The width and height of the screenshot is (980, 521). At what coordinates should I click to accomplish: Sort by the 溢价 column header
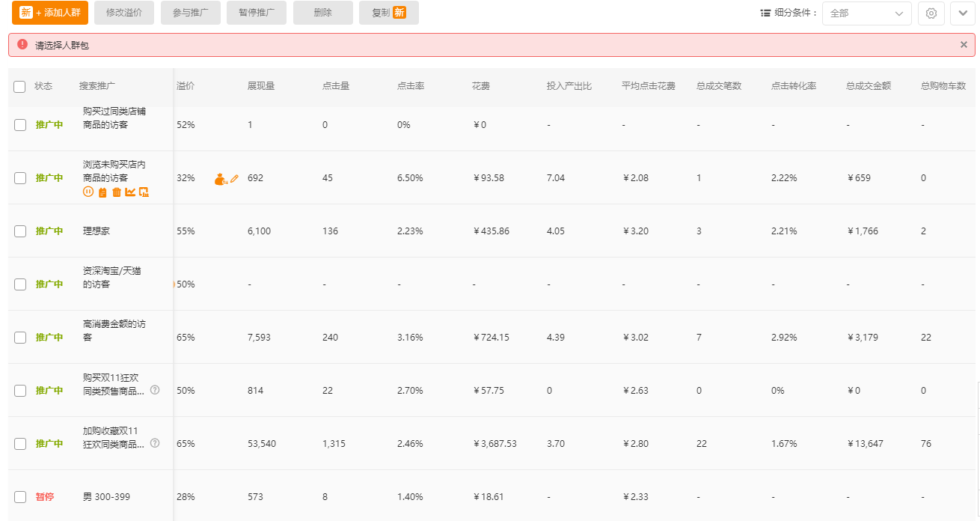pyautogui.click(x=186, y=86)
